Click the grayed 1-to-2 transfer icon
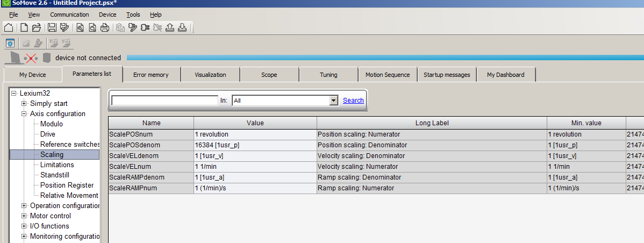Image resolution: width=644 pixels, height=243 pixels. [x=53, y=43]
